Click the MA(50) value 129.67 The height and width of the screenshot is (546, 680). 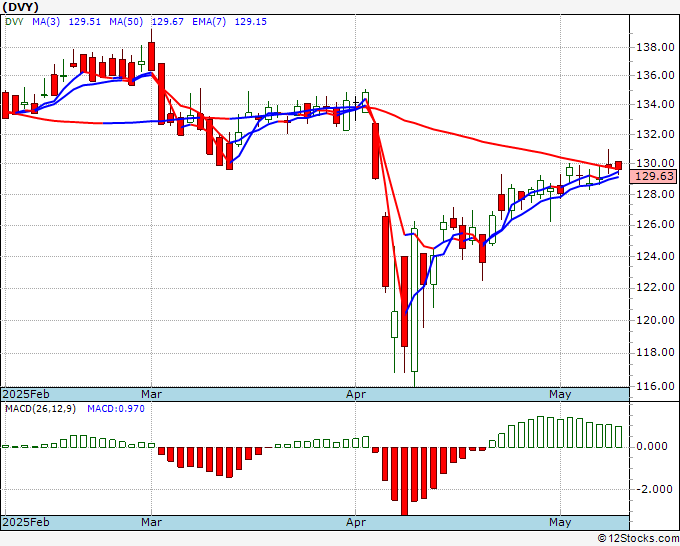pos(167,22)
